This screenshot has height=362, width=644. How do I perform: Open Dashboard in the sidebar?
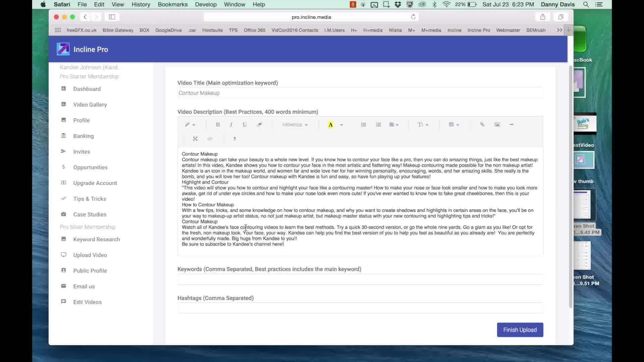click(x=87, y=89)
